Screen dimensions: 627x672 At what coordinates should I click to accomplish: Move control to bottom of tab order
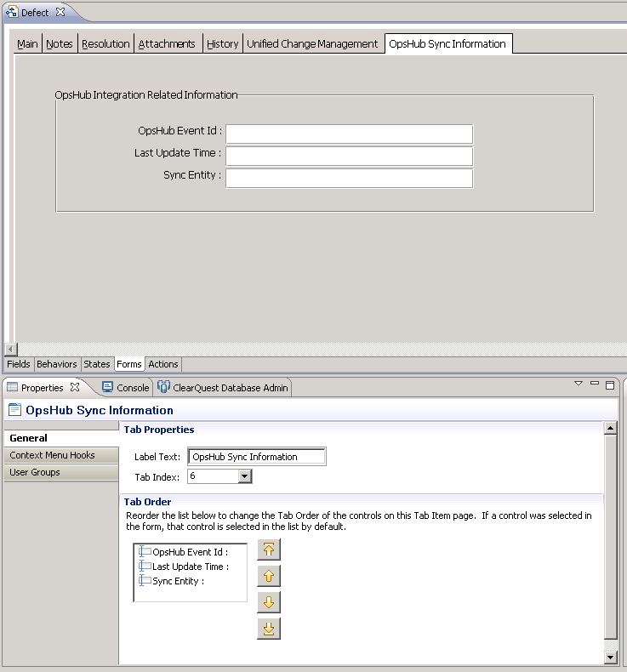point(269,629)
